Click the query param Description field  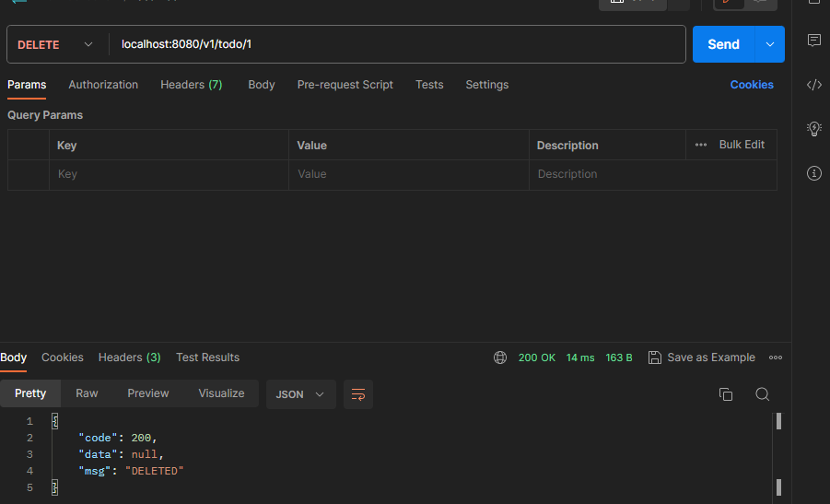tap(653, 175)
